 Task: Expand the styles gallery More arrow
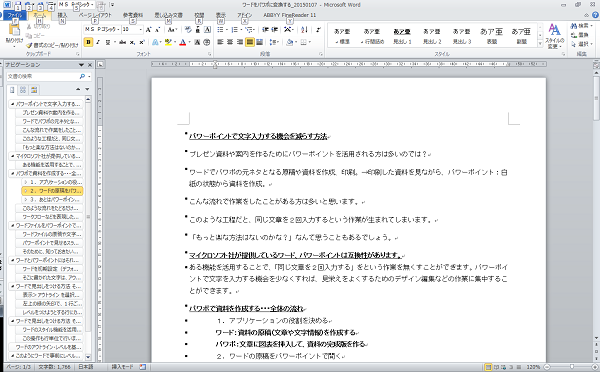pyautogui.click(x=540, y=44)
